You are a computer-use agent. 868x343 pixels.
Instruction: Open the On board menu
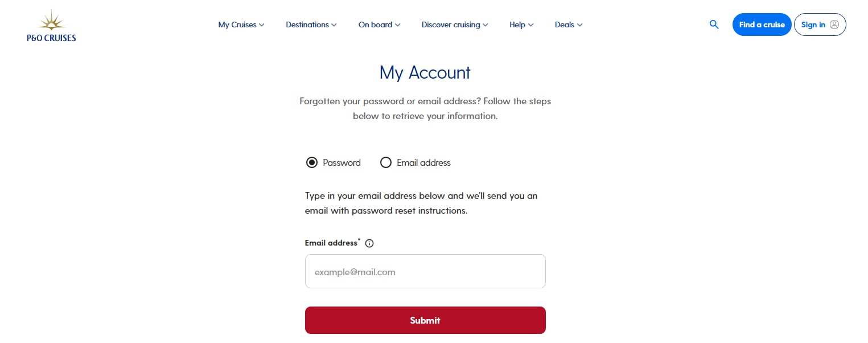coord(380,24)
